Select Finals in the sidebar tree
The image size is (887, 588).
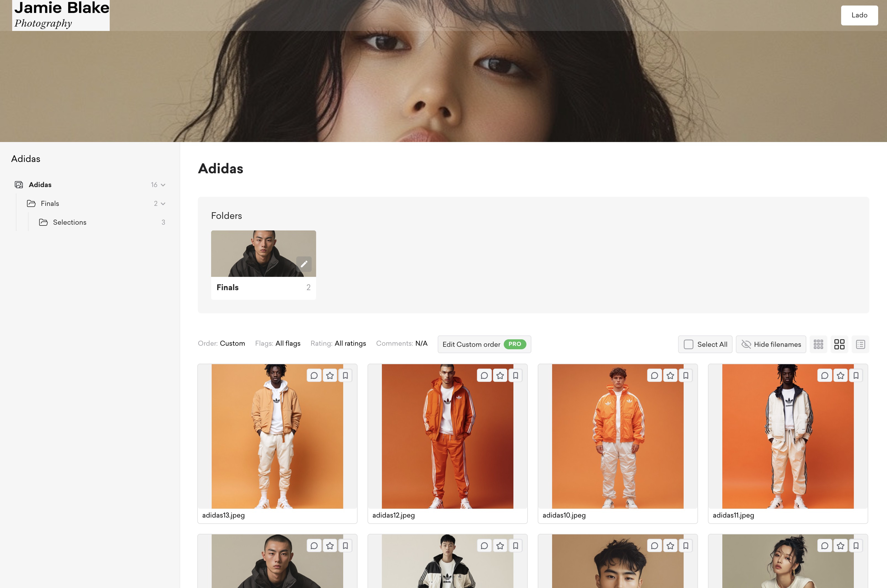pos(50,203)
